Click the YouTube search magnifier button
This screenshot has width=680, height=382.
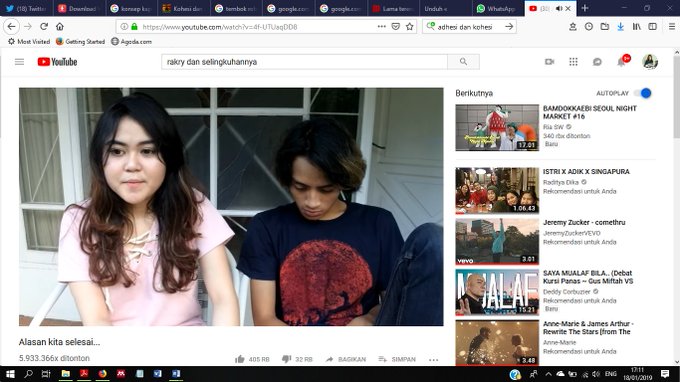(x=463, y=62)
